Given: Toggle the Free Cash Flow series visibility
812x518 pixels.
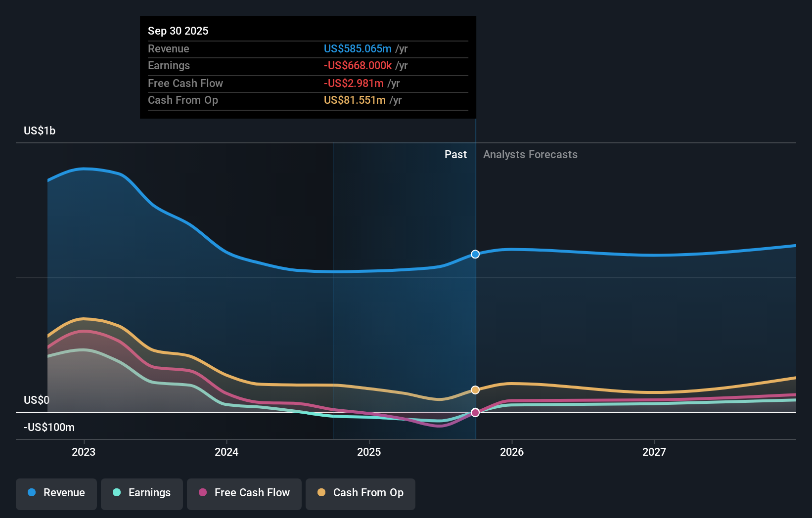Looking at the screenshot, I should pyautogui.click(x=244, y=493).
